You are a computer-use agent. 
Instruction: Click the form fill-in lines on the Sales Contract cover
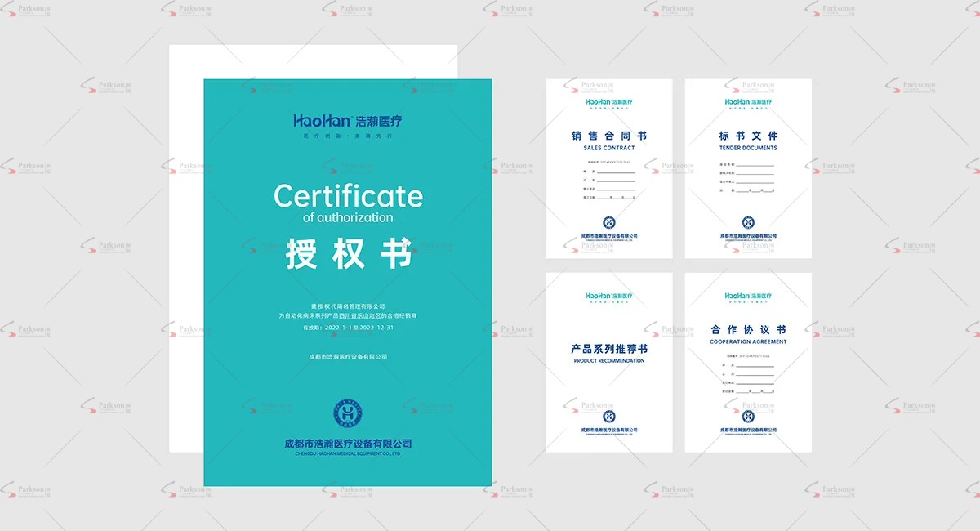tap(609, 185)
